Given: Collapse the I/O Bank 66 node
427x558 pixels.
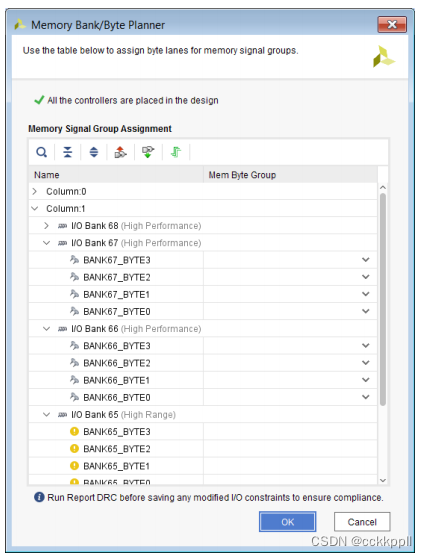Looking at the screenshot, I should 46,329.
